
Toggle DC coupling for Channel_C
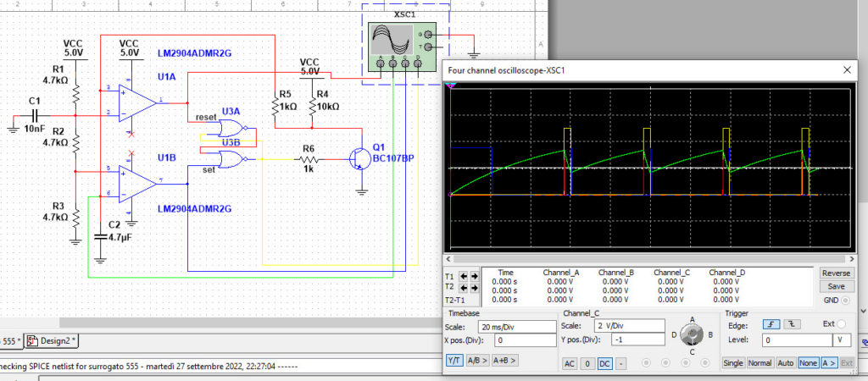pyautogui.click(x=604, y=363)
